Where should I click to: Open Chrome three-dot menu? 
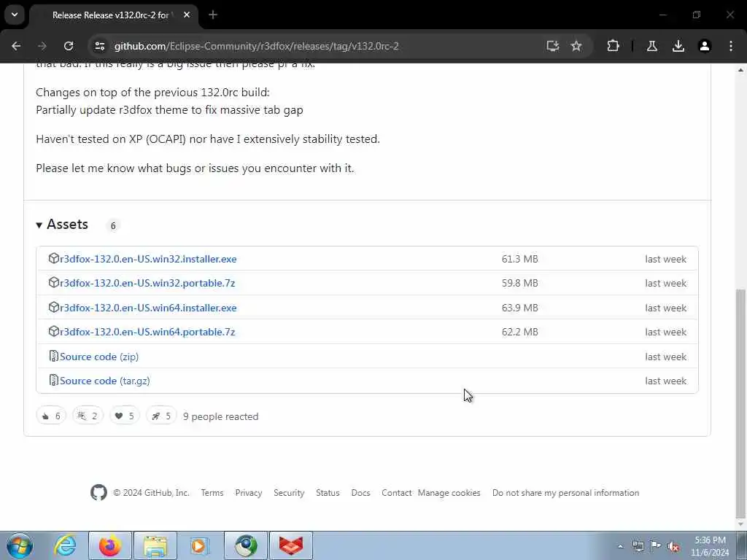731,46
